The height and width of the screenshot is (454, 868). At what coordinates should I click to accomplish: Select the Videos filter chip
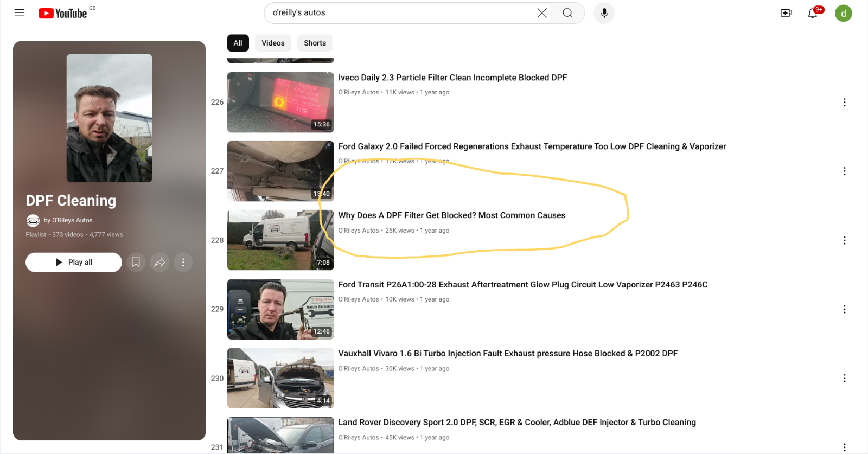[x=273, y=43]
